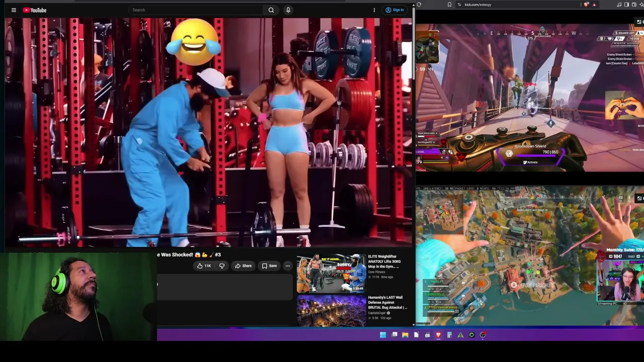Click the bottom stream video with map
This screenshot has width=644, height=362.
click(530, 256)
